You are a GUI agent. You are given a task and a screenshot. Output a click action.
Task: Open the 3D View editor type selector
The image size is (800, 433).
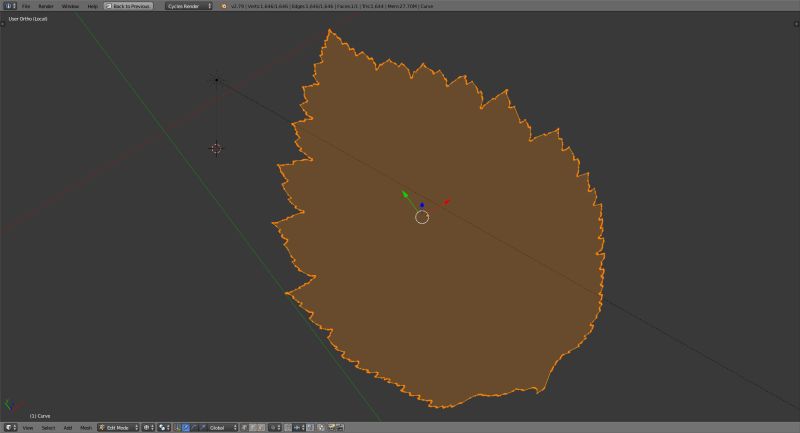point(11,427)
